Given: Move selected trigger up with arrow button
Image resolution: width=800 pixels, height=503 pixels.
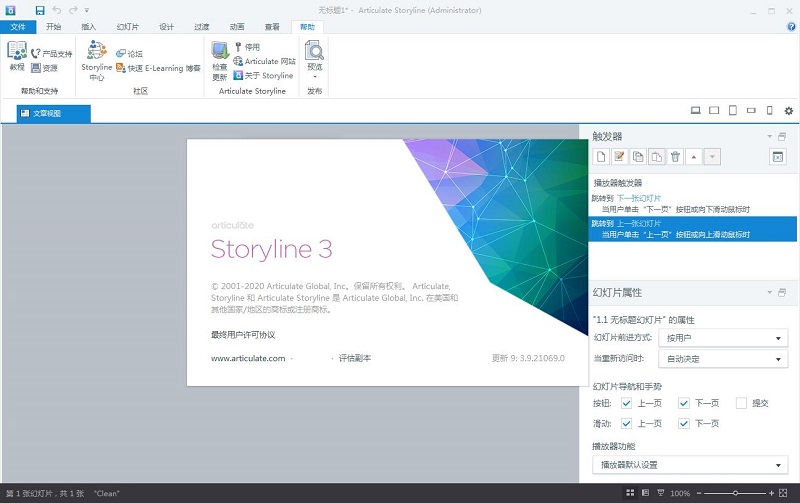Looking at the screenshot, I should 694,156.
